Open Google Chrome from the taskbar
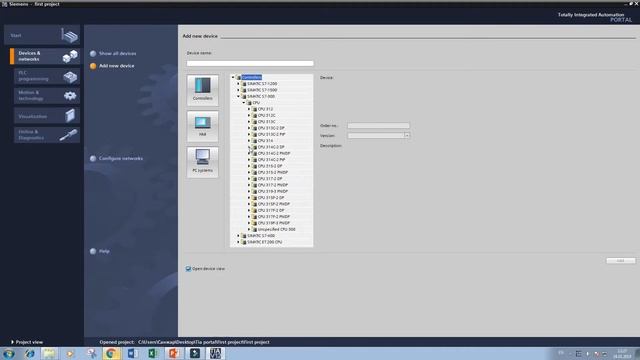 [111, 353]
